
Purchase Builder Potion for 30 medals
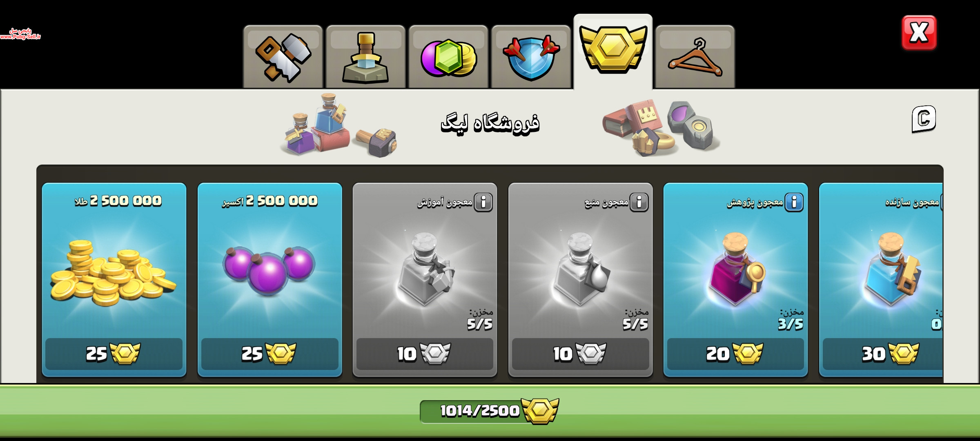882,354
